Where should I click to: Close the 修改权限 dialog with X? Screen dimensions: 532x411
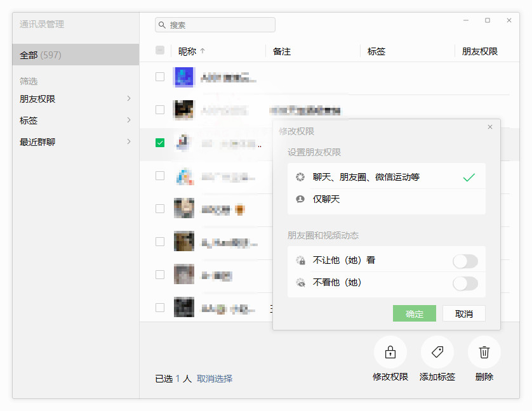coord(490,127)
